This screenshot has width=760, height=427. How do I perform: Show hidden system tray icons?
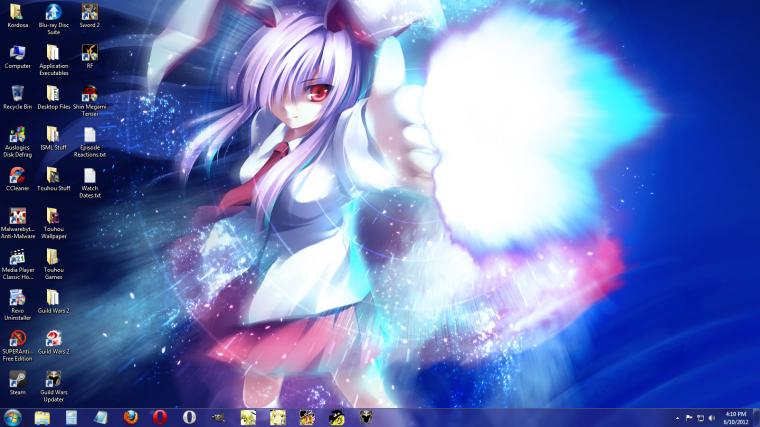(677, 418)
